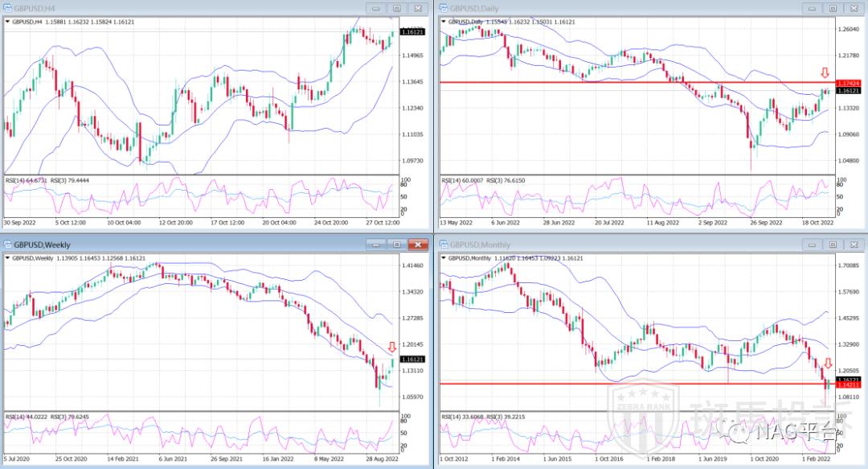The width and height of the screenshot is (868, 469).
Task: Click the 1.27285 price level in Weekly scale
Action: [x=412, y=319]
